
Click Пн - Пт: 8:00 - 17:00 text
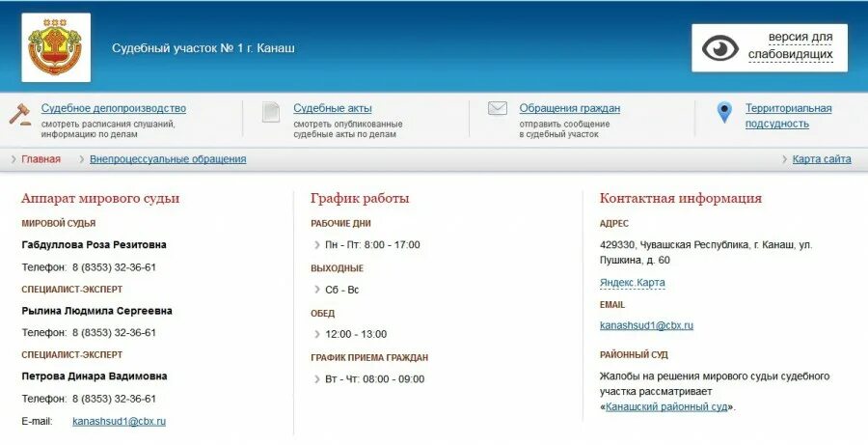tap(372, 245)
